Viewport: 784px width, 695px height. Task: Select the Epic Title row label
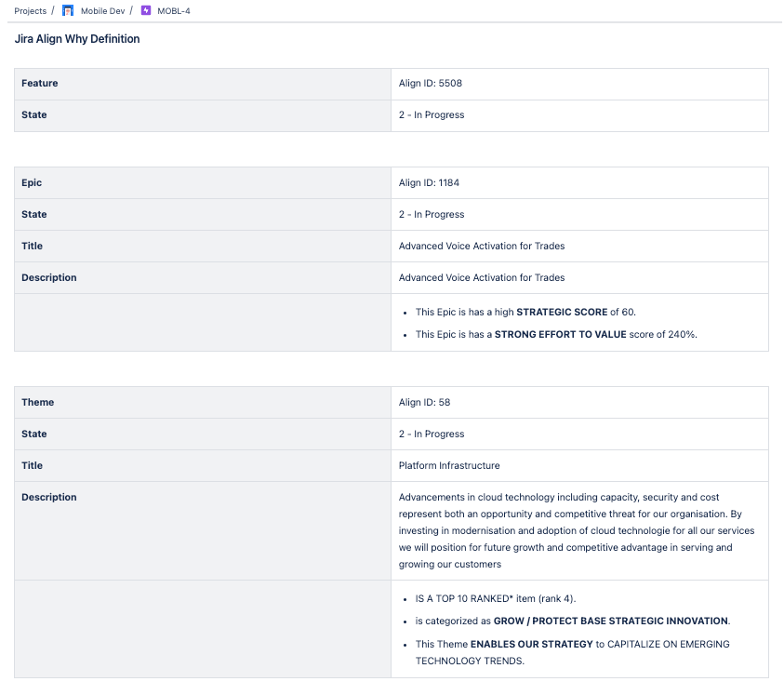coord(32,246)
